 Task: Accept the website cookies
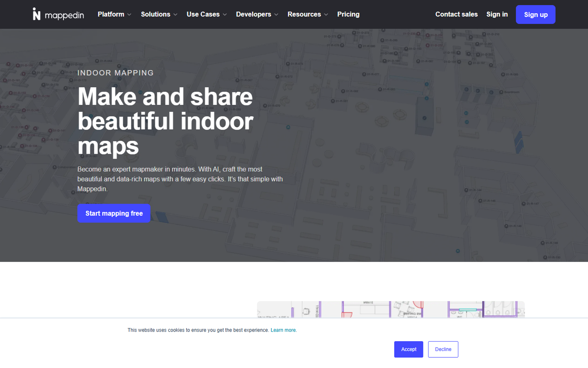409,349
